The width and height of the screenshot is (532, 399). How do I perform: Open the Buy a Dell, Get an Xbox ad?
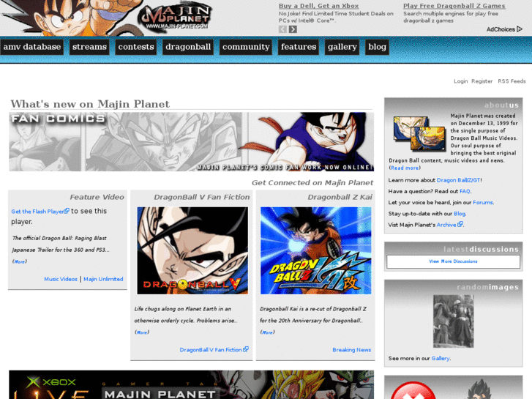click(x=318, y=6)
